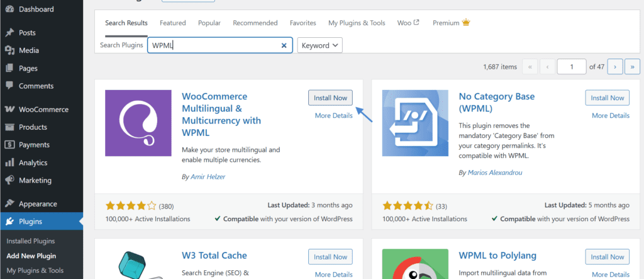The image size is (644, 279).
Task: Open Marketing menu item
Action: pos(42,180)
